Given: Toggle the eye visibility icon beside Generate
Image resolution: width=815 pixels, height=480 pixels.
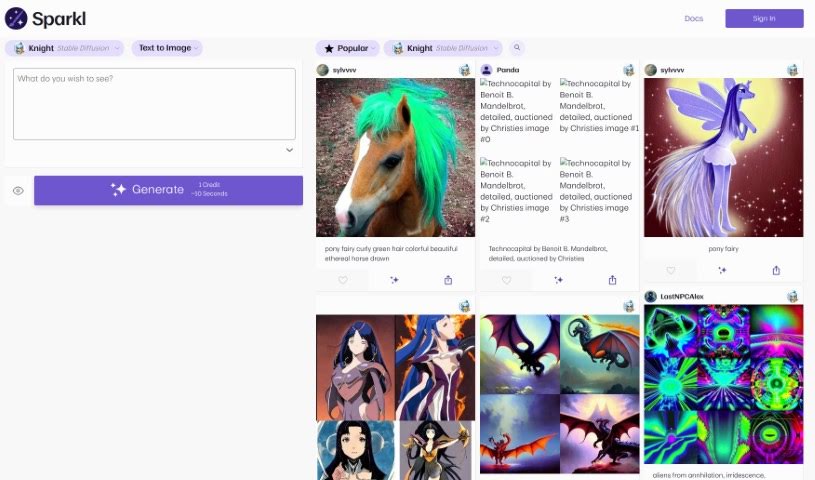Looking at the screenshot, I should coord(18,191).
